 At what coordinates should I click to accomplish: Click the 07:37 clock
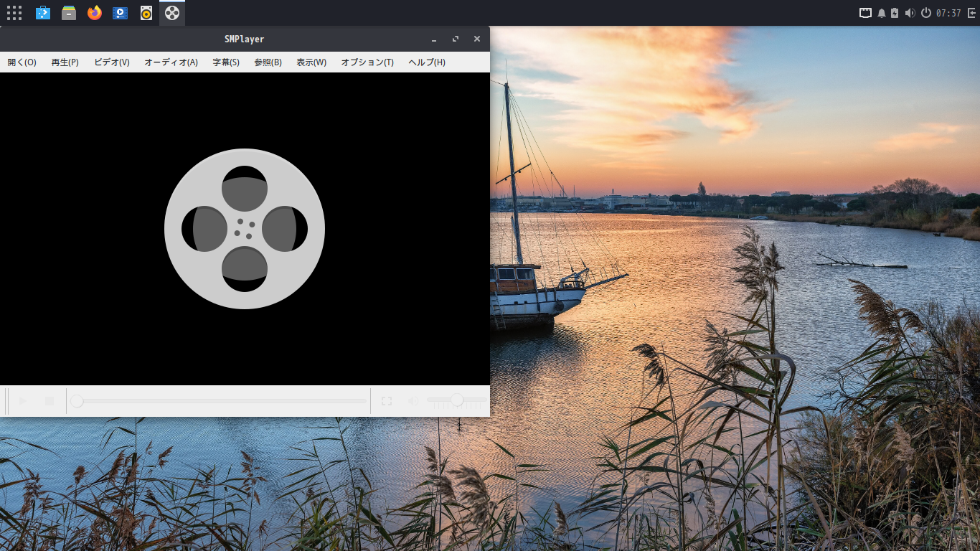(948, 13)
